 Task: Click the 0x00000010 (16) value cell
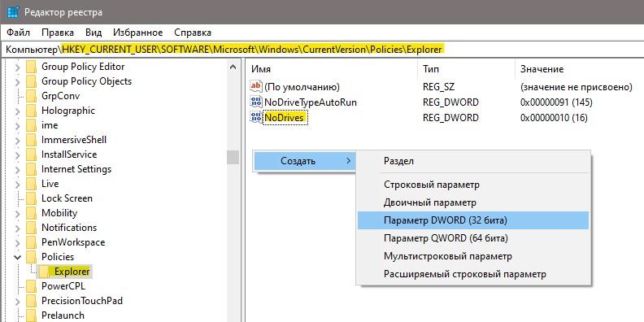click(554, 118)
